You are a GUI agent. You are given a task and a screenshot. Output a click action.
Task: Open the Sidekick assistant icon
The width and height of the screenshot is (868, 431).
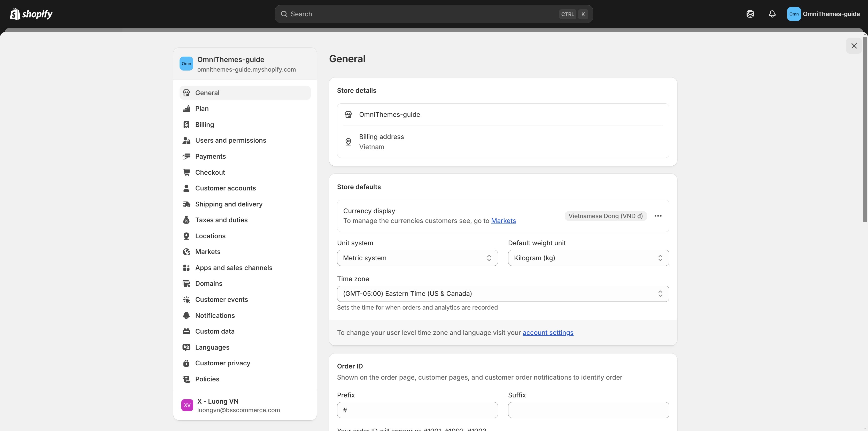pos(750,14)
